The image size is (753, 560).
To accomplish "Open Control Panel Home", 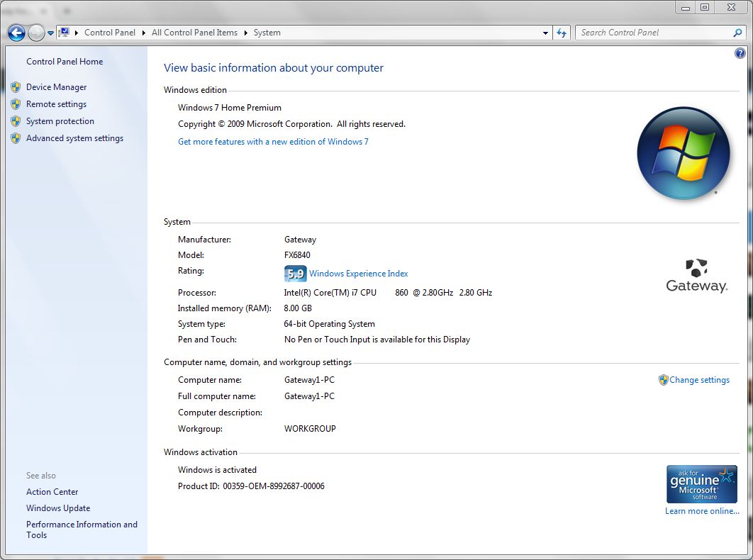I will 65,62.
